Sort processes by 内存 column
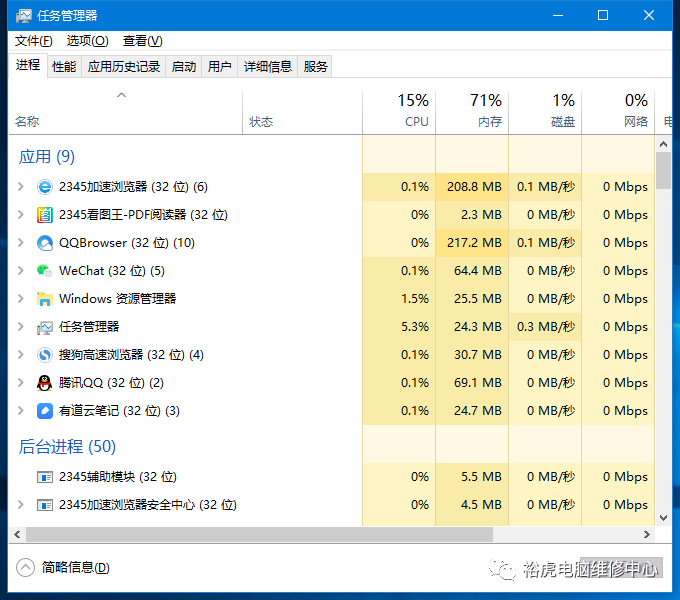This screenshot has height=600, width=680. tap(472, 113)
